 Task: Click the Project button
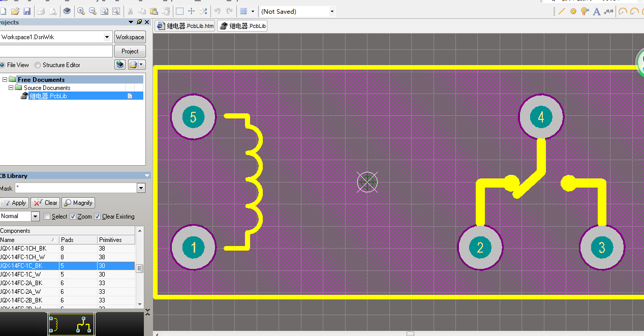[130, 51]
